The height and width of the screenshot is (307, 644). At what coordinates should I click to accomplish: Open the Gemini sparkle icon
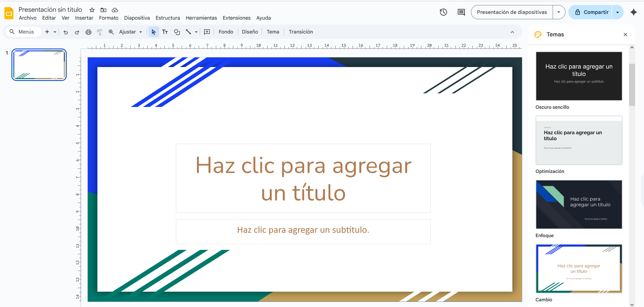pos(633,12)
